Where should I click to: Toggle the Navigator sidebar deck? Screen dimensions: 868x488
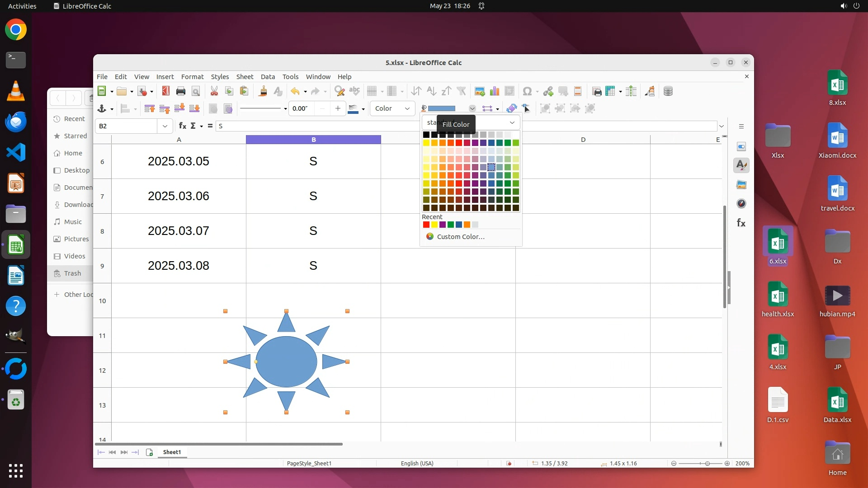click(x=741, y=204)
